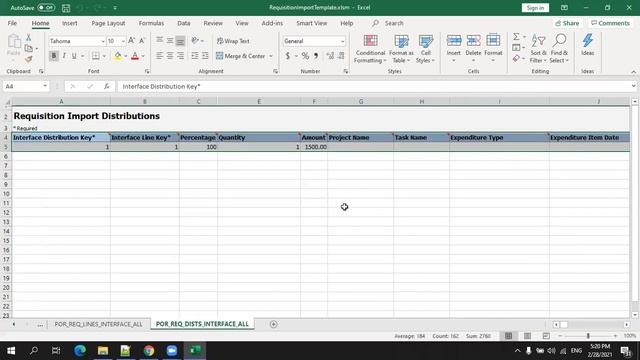
Task: Click the Share button
Action: pos(567,23)
